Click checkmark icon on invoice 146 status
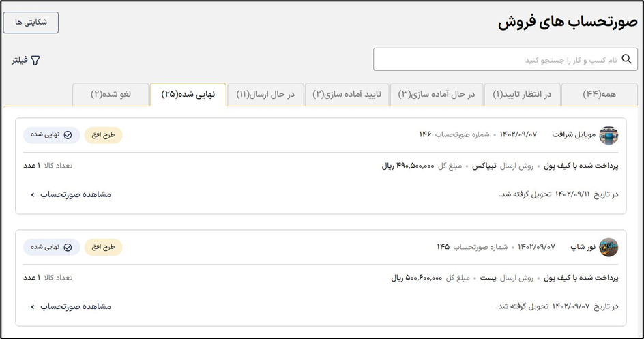Viewport: 644px width, 339px height. point(68,135)
